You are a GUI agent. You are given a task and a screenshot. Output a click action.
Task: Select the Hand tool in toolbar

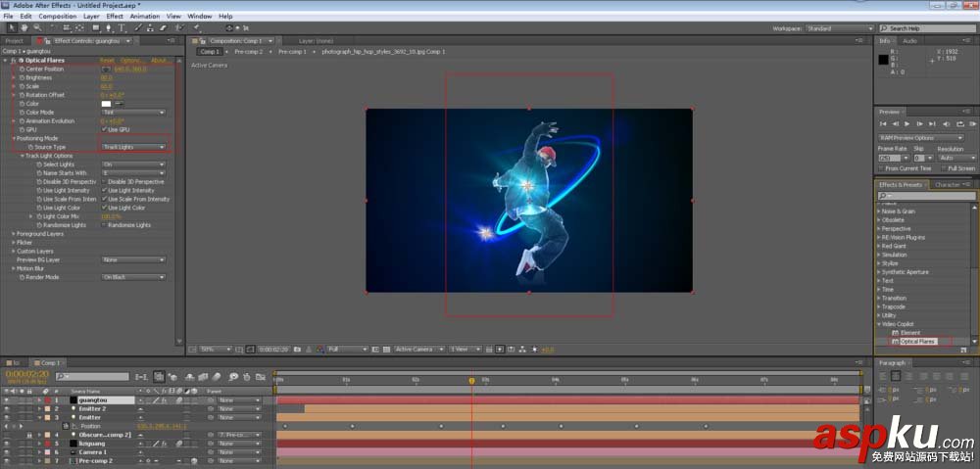click(24, 28)
